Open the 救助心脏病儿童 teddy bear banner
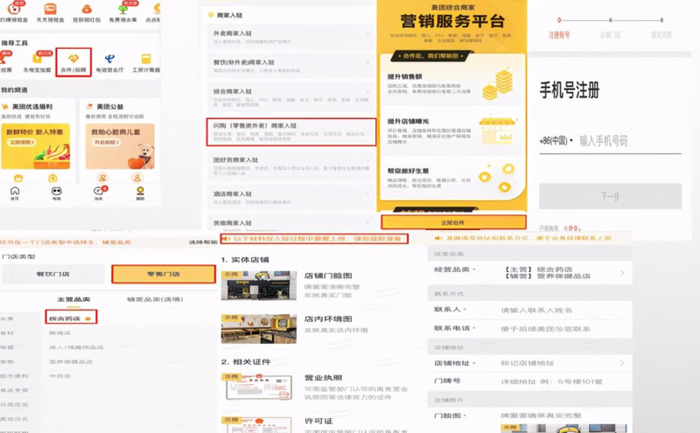This screenshot has height=433, width=700. pyautogui.click(x=120, y=146)
